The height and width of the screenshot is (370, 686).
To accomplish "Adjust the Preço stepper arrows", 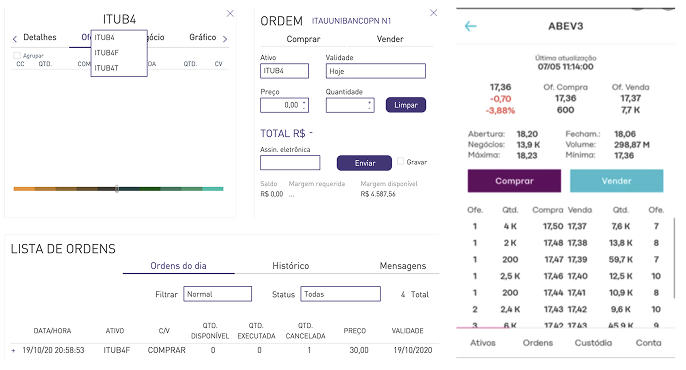I will [304, 105].
